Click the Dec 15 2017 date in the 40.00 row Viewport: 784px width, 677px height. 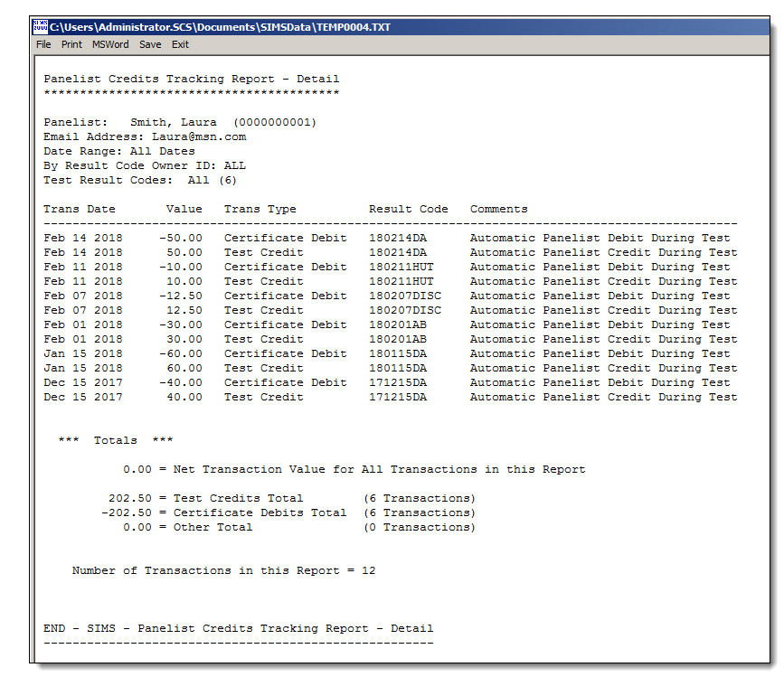click(x=83, y=398)
